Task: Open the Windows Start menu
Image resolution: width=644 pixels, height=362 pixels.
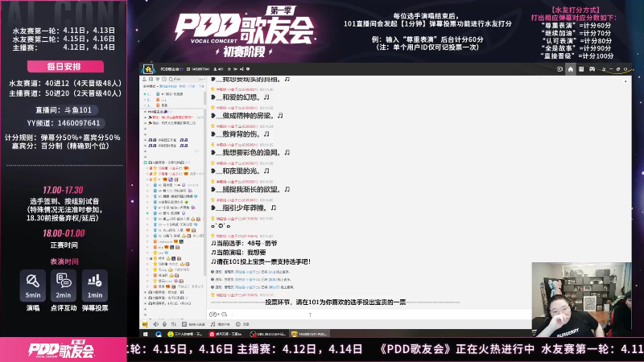Action: [146, 334]
